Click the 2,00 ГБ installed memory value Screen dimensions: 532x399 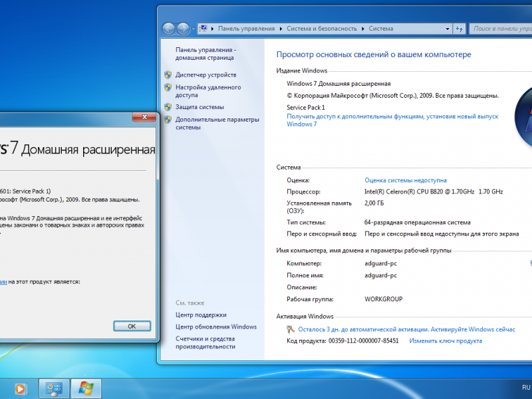[374, 203]
